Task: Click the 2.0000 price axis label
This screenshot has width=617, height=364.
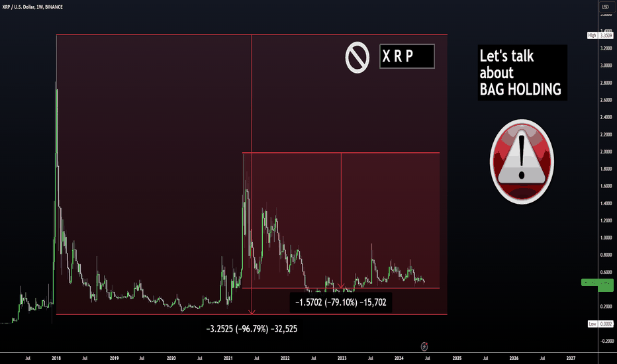Action: (606, 152)
